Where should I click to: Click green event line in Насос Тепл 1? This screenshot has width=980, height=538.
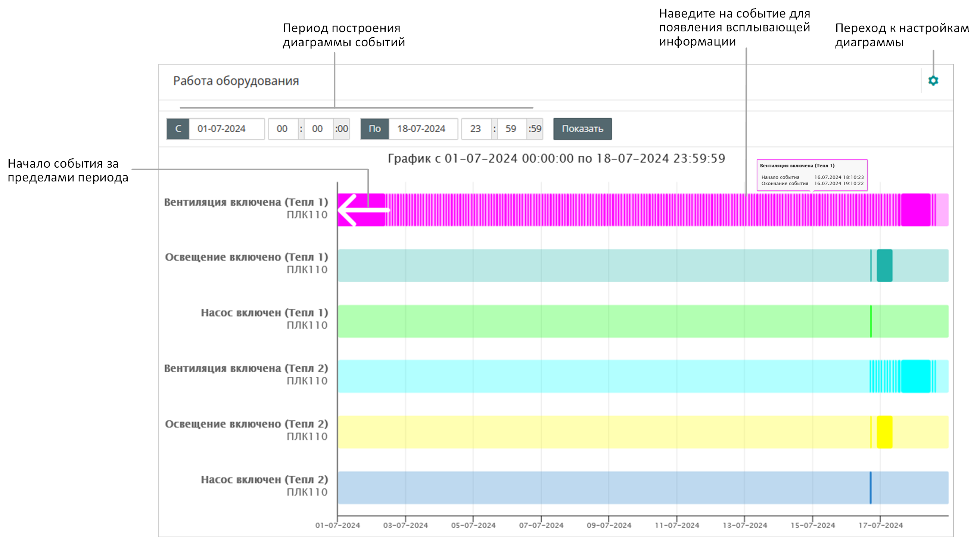[871, 321]
